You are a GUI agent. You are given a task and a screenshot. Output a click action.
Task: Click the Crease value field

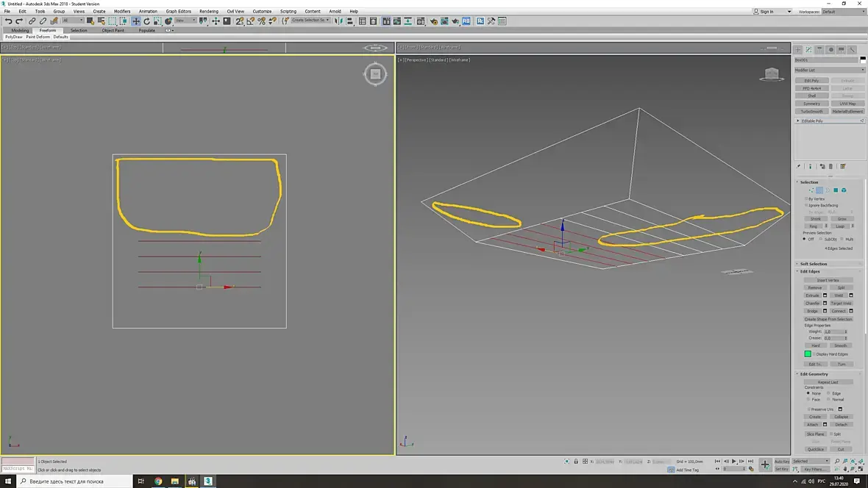833,338
